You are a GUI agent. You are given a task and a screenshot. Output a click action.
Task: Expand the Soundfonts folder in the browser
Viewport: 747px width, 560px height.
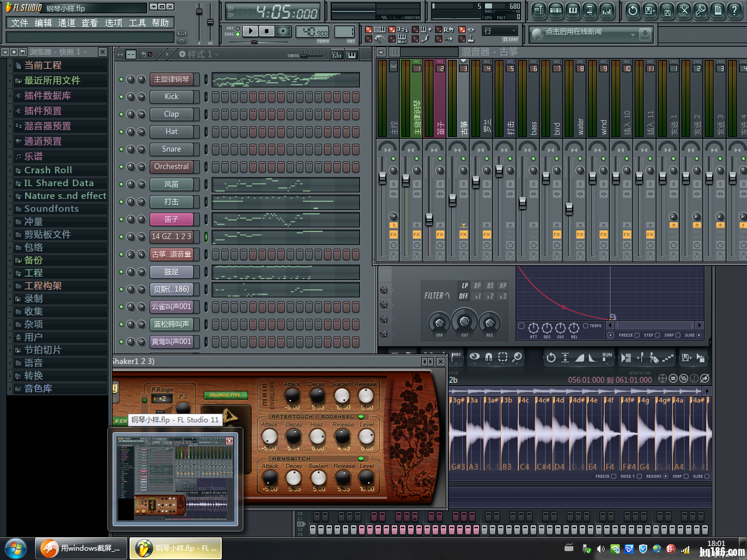(x=51, y=209)
